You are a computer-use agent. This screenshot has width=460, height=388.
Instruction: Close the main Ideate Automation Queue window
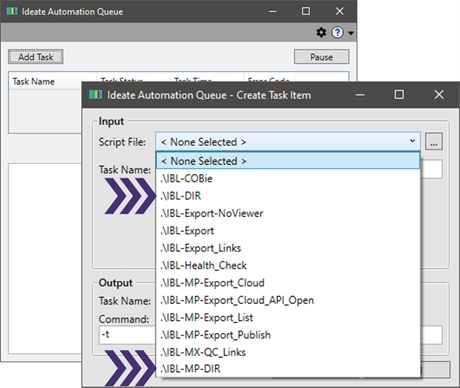pyautogui.click(x=340, y=11)
